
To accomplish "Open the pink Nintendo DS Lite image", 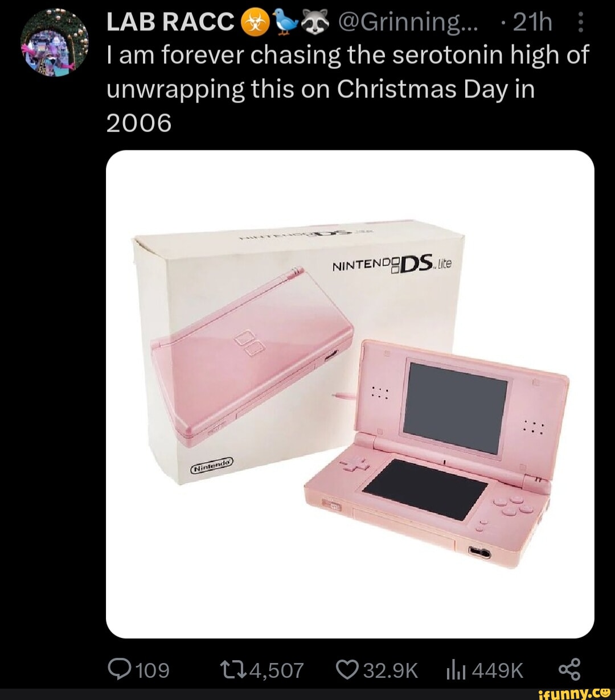I will [350, 394].
